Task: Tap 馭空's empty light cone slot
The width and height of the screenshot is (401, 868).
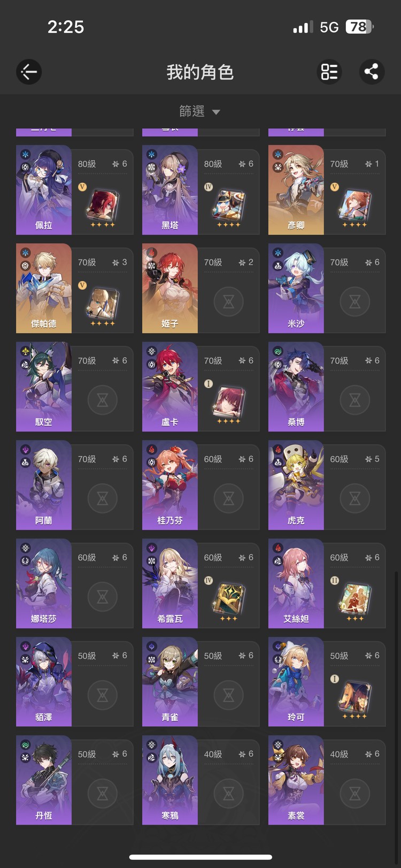Action: point(103,400)
